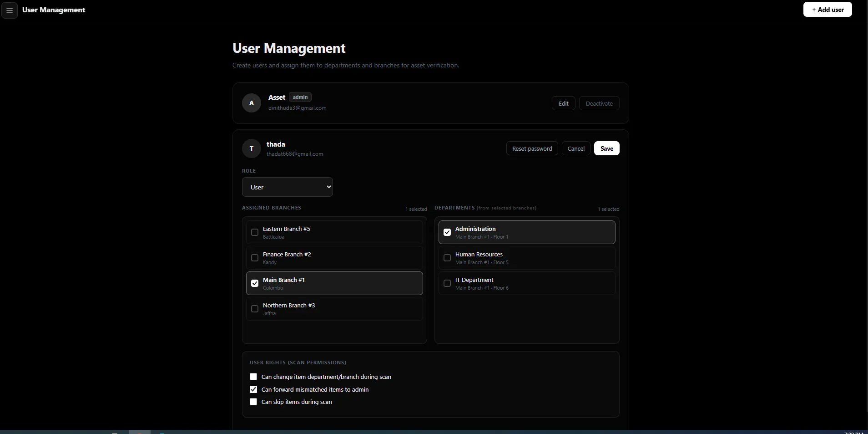Uncheck the Main Branch #1 checkbox
The image size is (868, 434).
[255, 283]
